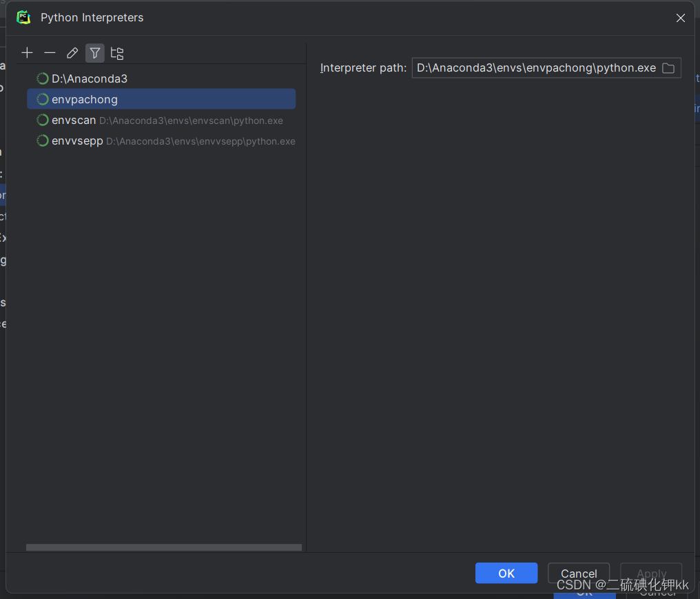Image resolution: width=700 pixels, height=599 pixels.
Task: Click the Apply button
Action: pyautogui.click(x=650, y=573)
